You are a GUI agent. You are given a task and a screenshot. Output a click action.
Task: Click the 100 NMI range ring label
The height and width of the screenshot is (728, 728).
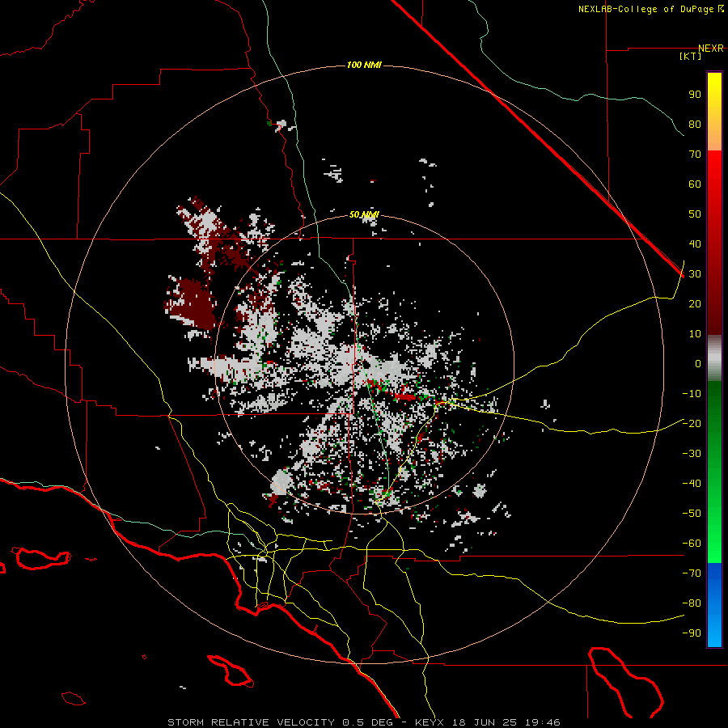coord(364,65)
